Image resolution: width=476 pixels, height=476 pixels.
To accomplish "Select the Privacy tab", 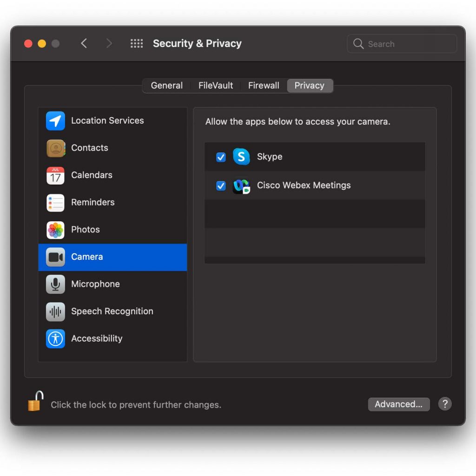I will coord(309,86).
